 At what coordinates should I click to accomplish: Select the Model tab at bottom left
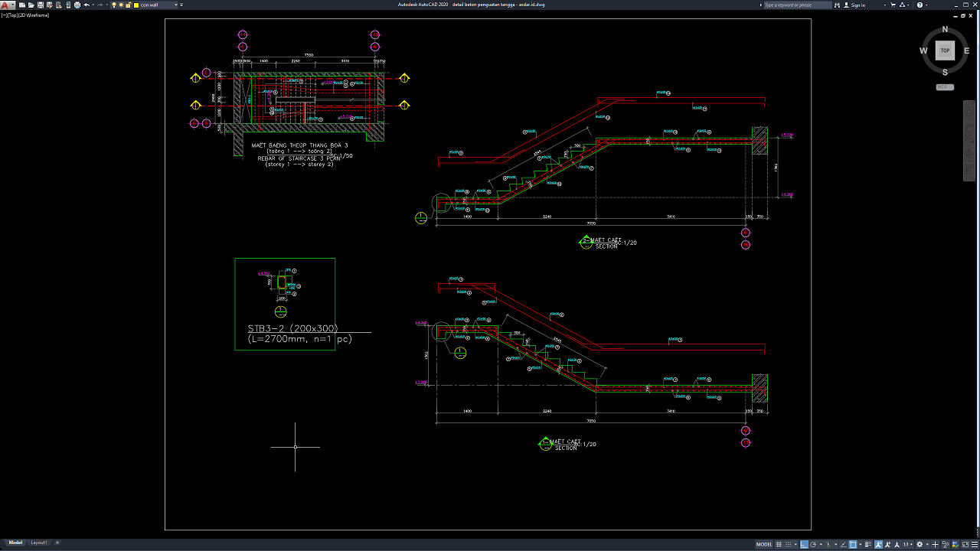pos(15,543)
